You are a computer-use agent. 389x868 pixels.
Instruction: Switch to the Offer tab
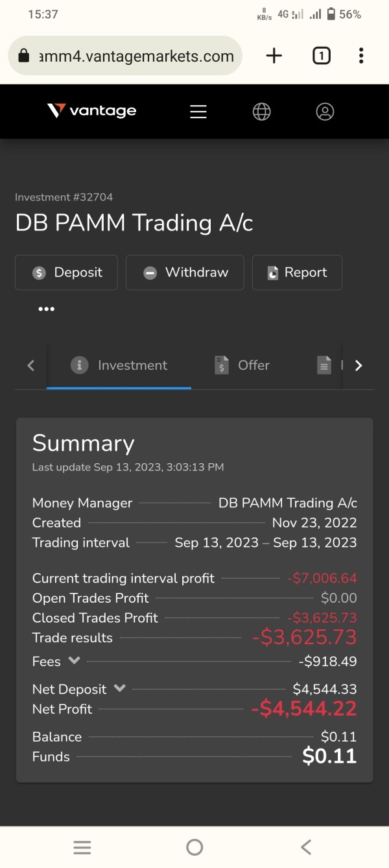(x=242, y=365)
